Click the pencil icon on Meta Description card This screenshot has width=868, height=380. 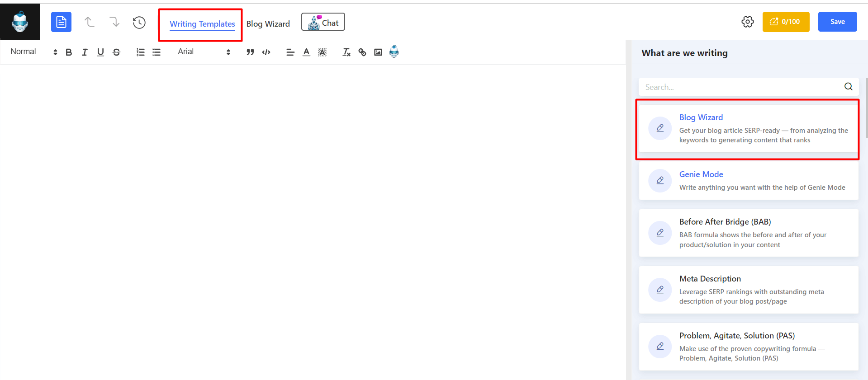[660, 290]
